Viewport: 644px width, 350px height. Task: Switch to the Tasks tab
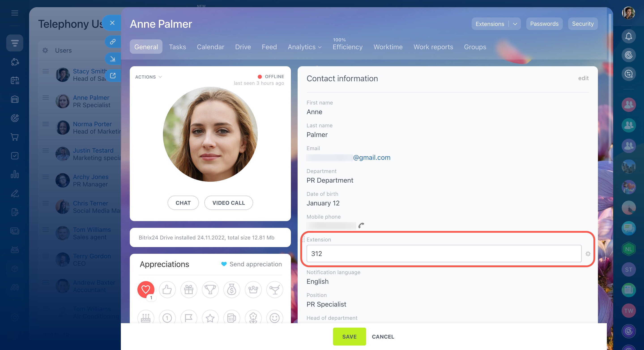coord(177,47)
